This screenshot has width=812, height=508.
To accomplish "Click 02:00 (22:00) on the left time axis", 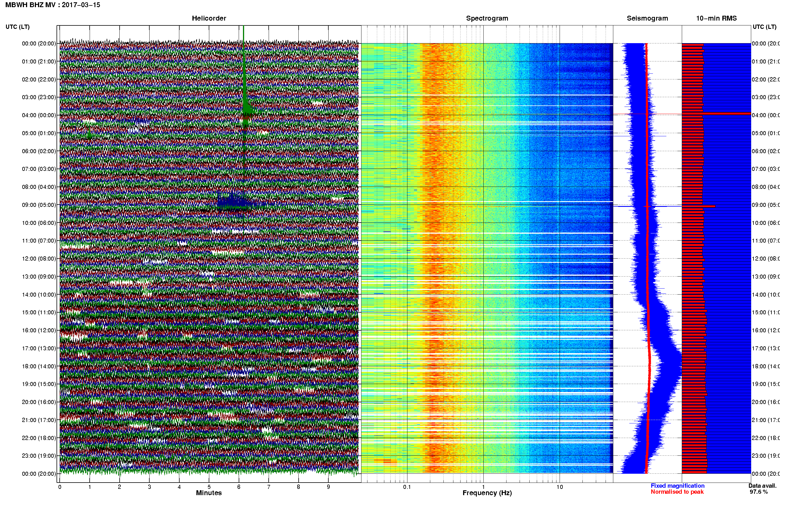I will (39, 79).
